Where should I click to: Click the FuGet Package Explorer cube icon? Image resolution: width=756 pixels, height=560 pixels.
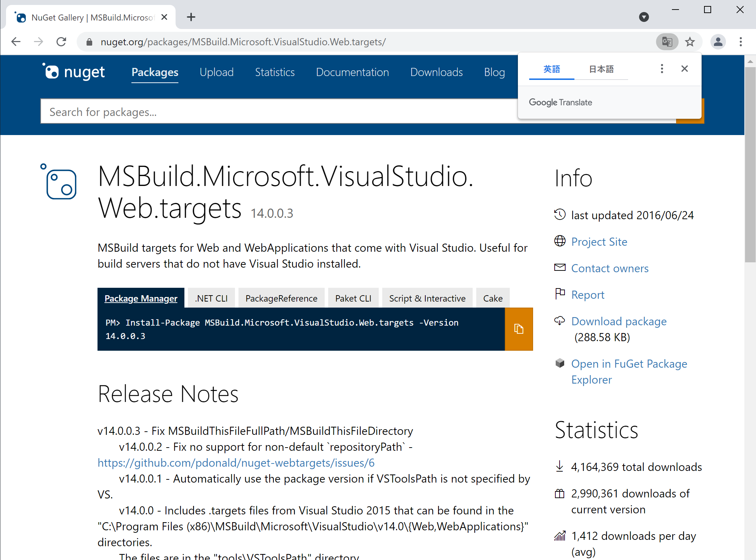point(560,363)
